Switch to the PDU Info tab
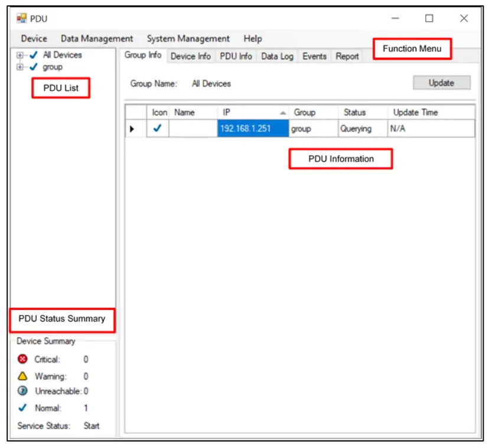492x448 pixels. [x=236, y=57]
